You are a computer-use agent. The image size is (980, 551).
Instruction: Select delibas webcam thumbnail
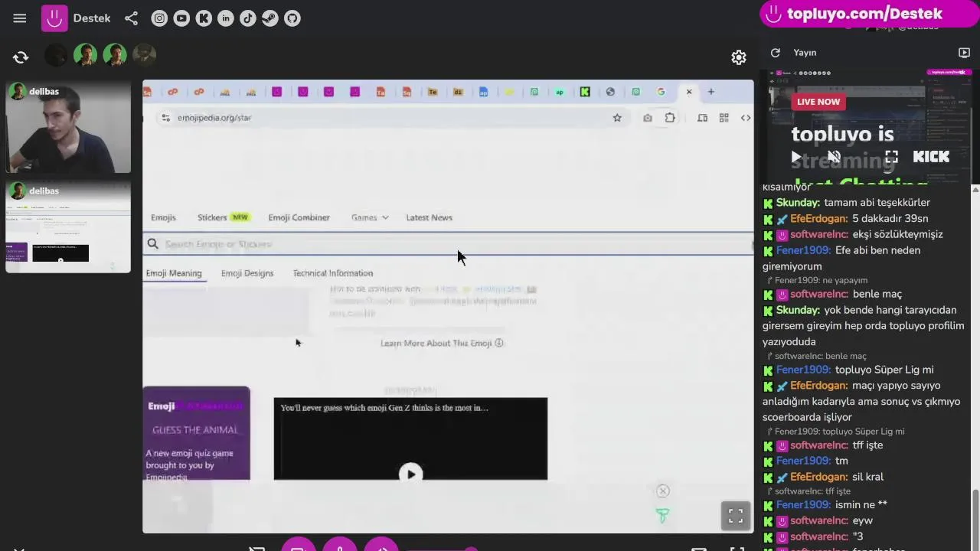pyautogui.click(x=68, y=128)
